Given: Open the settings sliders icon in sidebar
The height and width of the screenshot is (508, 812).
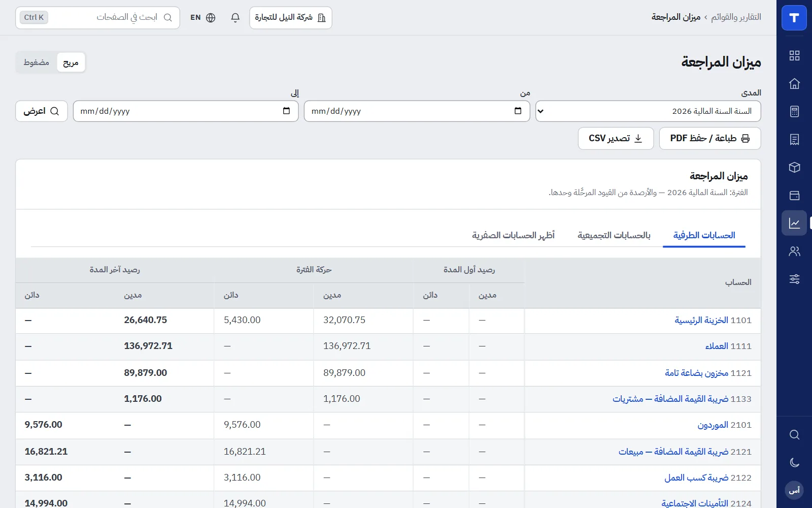Looking at the screenshot, I should click(794, 279).
